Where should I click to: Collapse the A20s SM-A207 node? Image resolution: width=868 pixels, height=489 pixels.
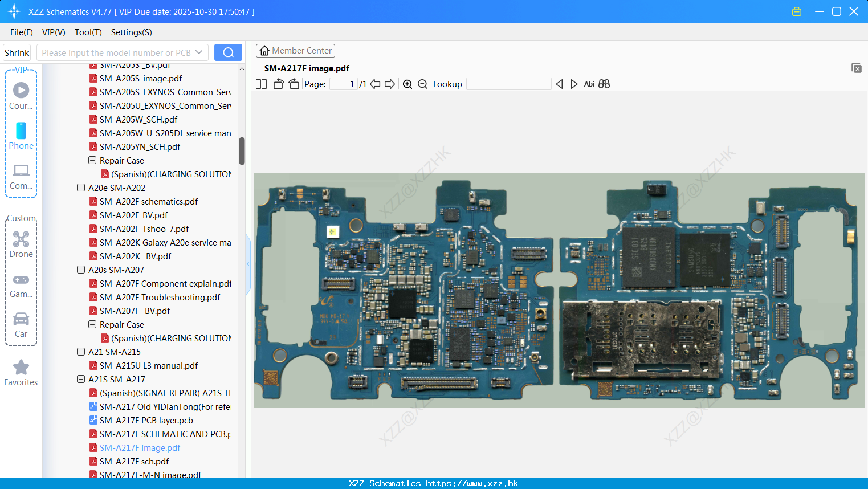point(81,270)
